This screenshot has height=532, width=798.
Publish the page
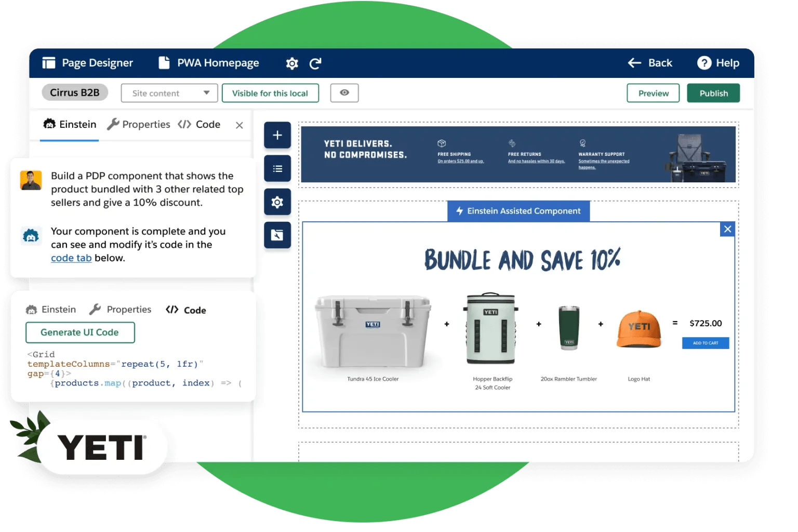(x=713, y=94)
